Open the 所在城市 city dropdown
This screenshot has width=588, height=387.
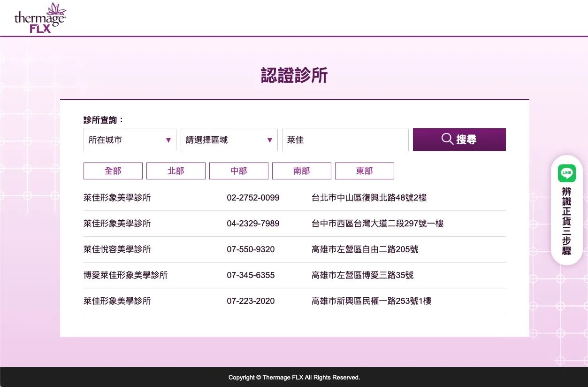coord(130,140)
